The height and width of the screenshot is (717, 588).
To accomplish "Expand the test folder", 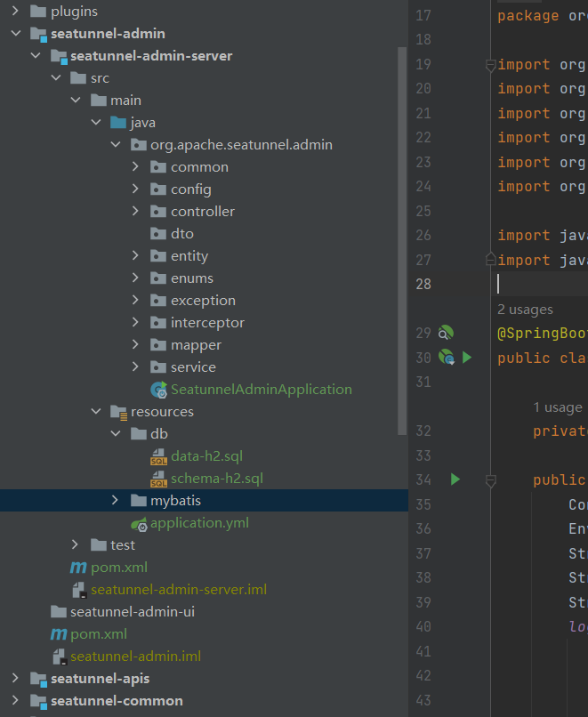I will 76,544.
